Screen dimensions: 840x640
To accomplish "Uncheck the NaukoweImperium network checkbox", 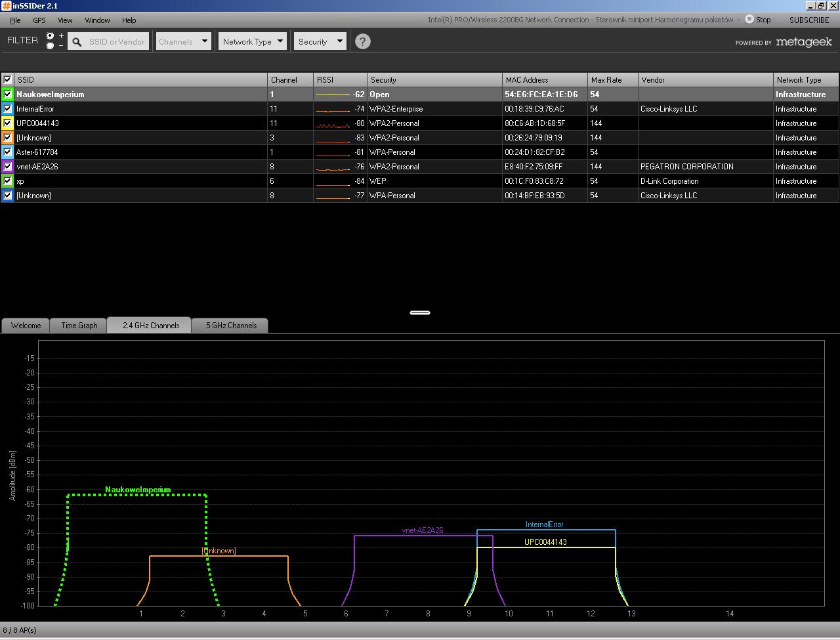I will [8, 95].
